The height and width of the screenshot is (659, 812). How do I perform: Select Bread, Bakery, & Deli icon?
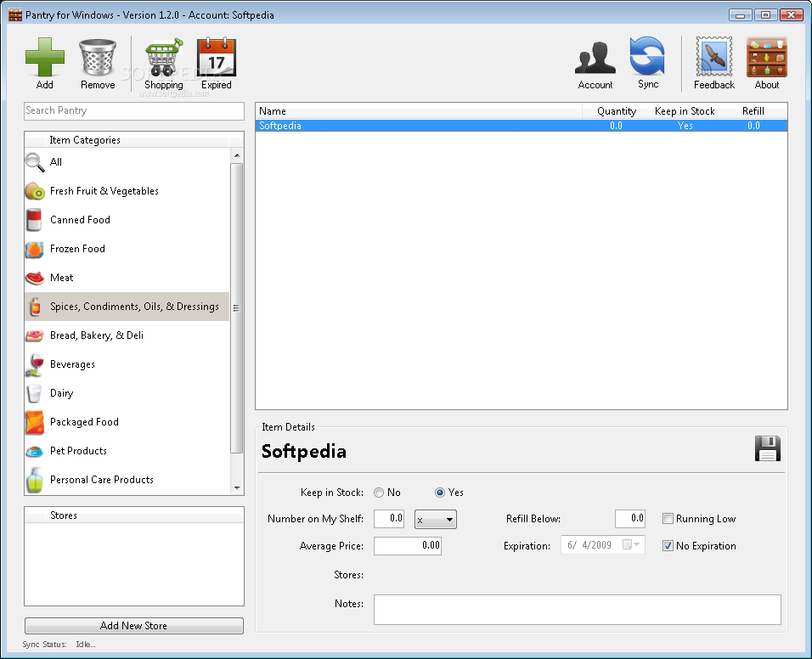[x=35, y=335]
